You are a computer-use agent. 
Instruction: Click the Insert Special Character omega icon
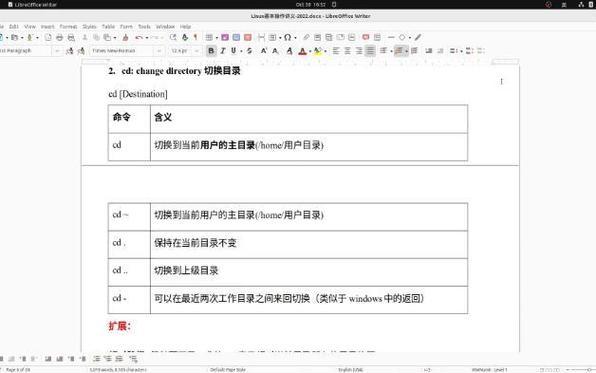click(287, 37)
